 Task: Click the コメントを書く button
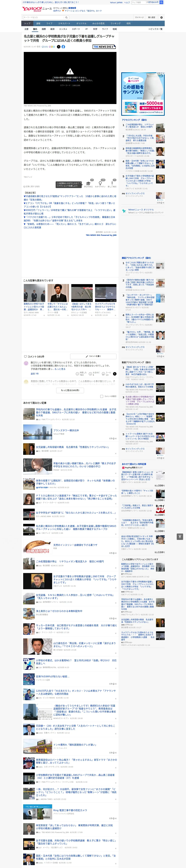93,356
